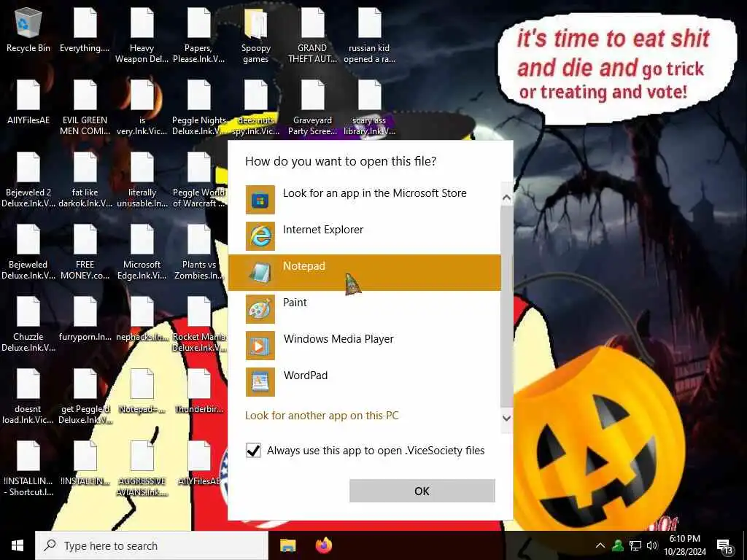
Task: Select the Notepad entry text
Action: (x=304, y=266)
